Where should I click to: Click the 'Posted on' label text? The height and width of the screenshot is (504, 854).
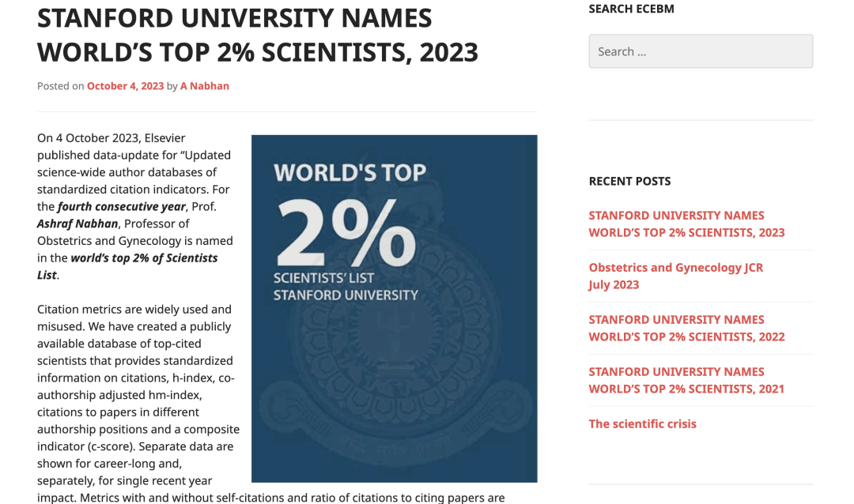tap(60, 86)
